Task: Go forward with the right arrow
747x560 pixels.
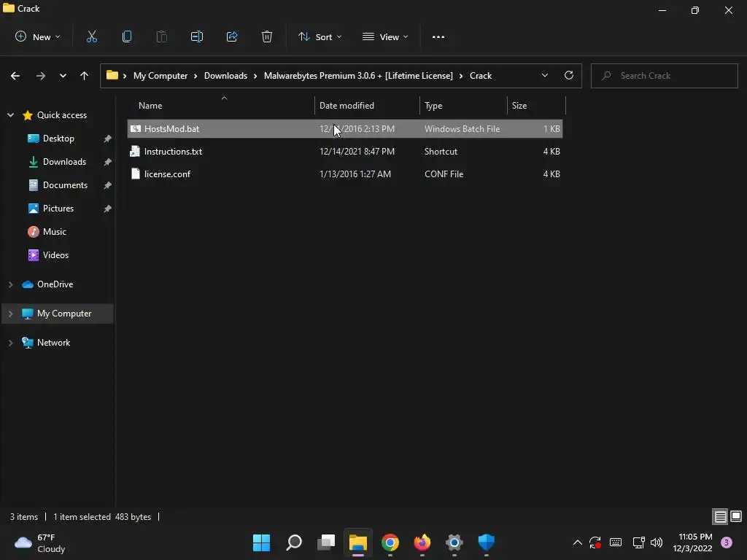Action: coord(41,76)
